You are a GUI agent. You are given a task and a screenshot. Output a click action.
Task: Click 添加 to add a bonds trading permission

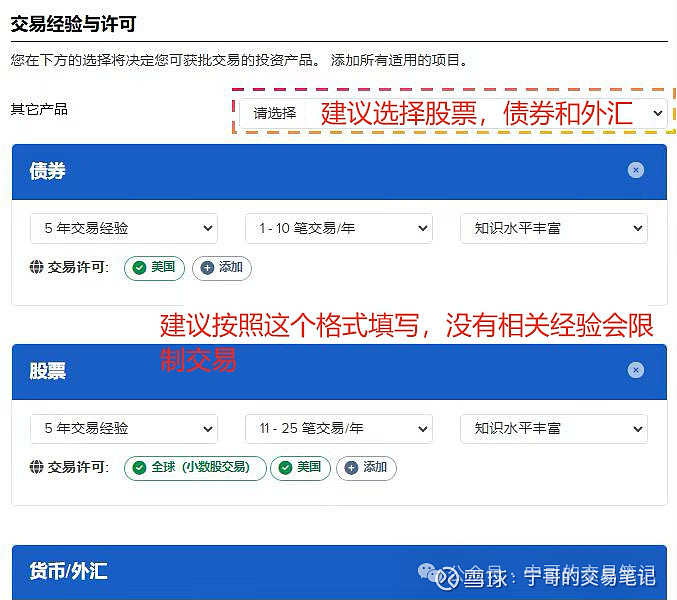tap(222, 268)
